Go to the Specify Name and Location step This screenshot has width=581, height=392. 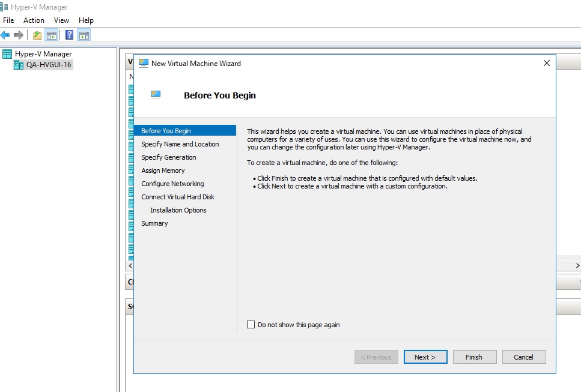point(180,144)
